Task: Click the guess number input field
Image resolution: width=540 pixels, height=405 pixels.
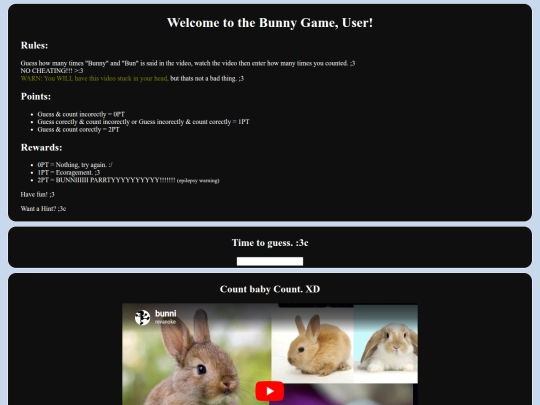Action: 270,261
